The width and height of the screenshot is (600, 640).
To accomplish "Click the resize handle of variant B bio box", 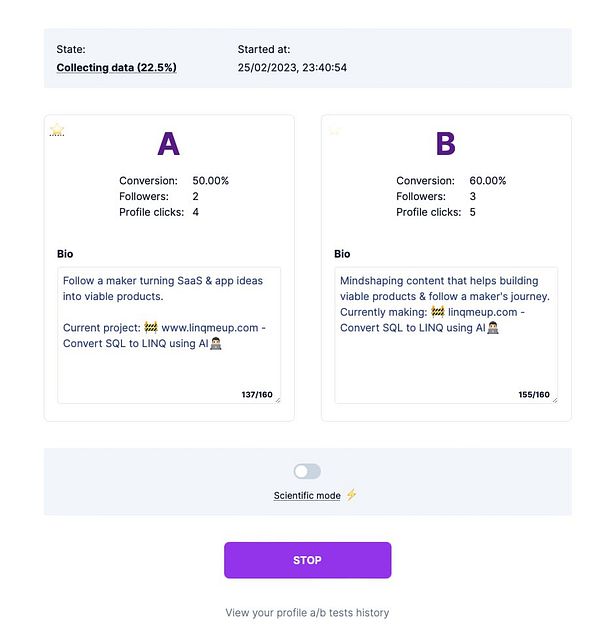I will (554, 400).
